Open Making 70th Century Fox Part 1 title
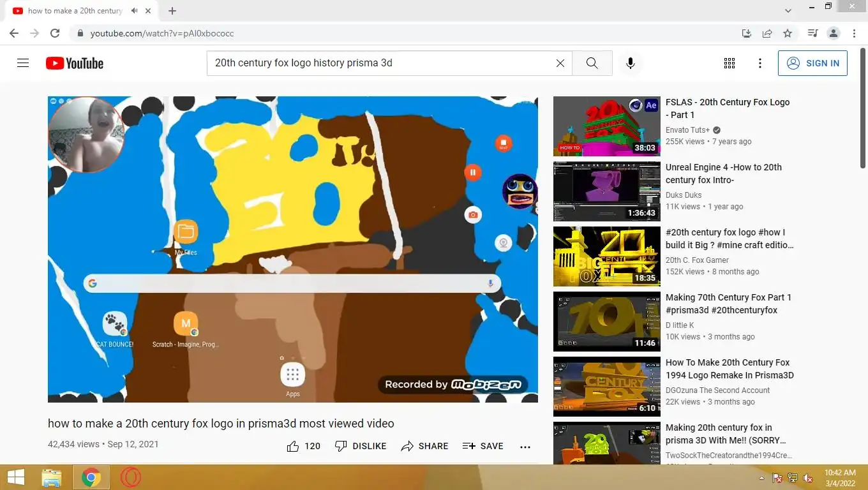The height and width of the screenshot is (490, 868). (x=728, y=304)
